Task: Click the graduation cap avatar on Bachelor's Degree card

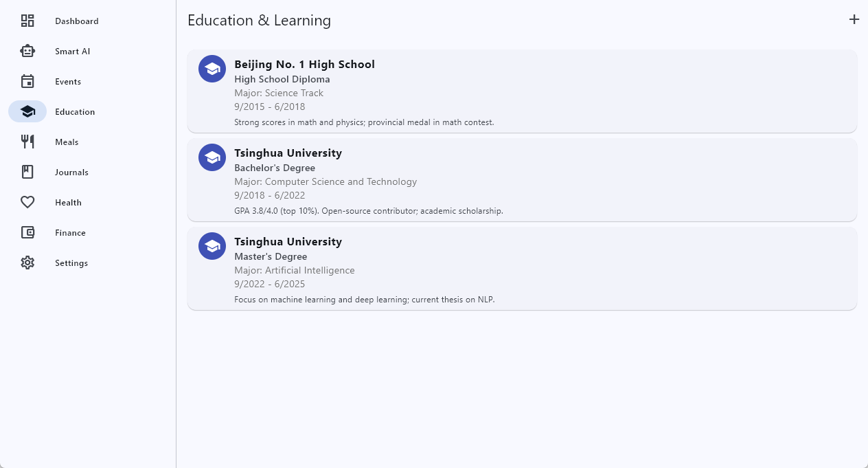Action: click(212, 157)
